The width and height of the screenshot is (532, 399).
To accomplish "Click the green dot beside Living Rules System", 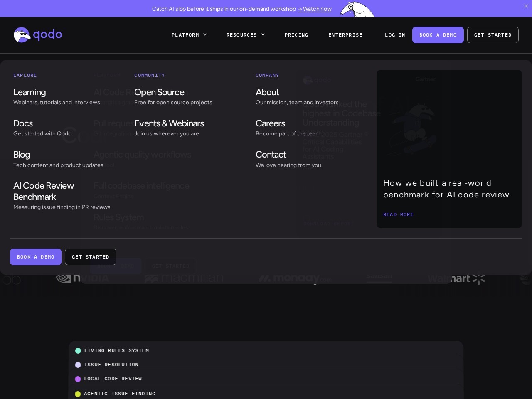I will coord(78,351).
